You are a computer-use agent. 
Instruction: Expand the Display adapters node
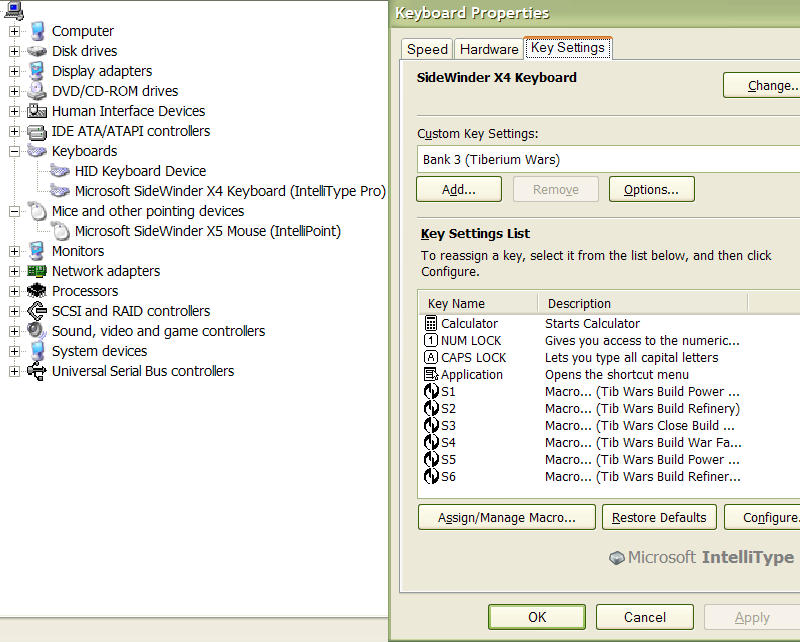(x=14, y=71)
